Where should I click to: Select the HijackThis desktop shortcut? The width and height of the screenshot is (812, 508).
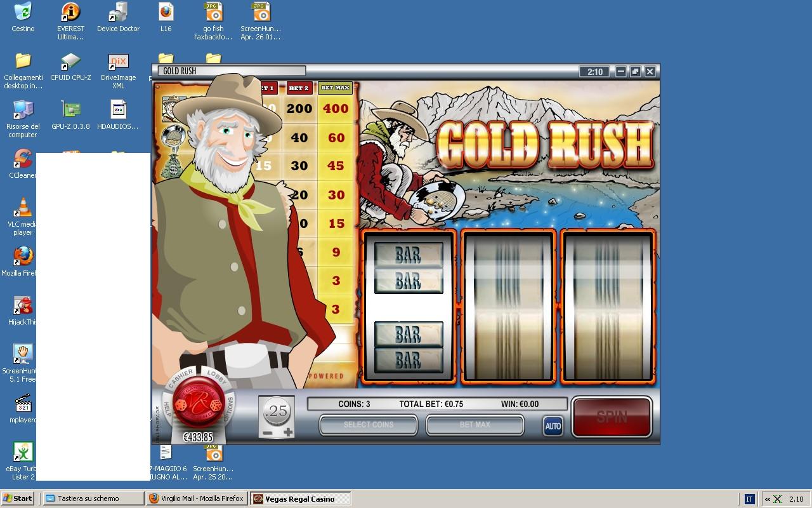click(22, 311)
